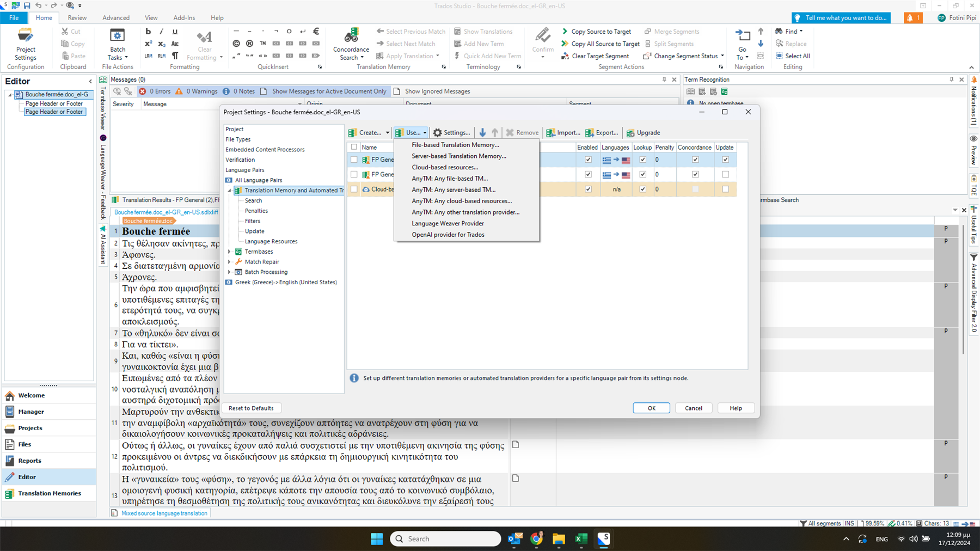
Task: Disable the Enabled checkbox for the first FP General TM
Action: (587, 160)
